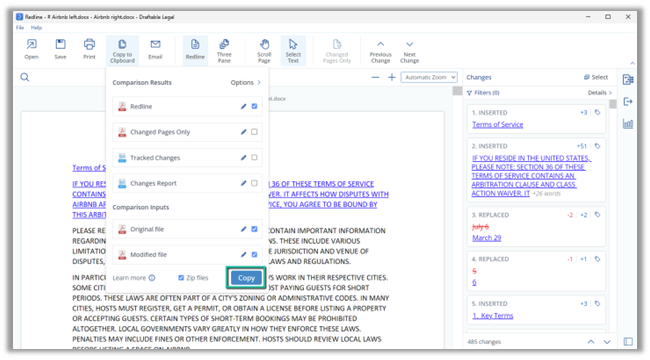650x360 pixels.
Task: Click the struck-through July 6 text
Action: (480, 227)
